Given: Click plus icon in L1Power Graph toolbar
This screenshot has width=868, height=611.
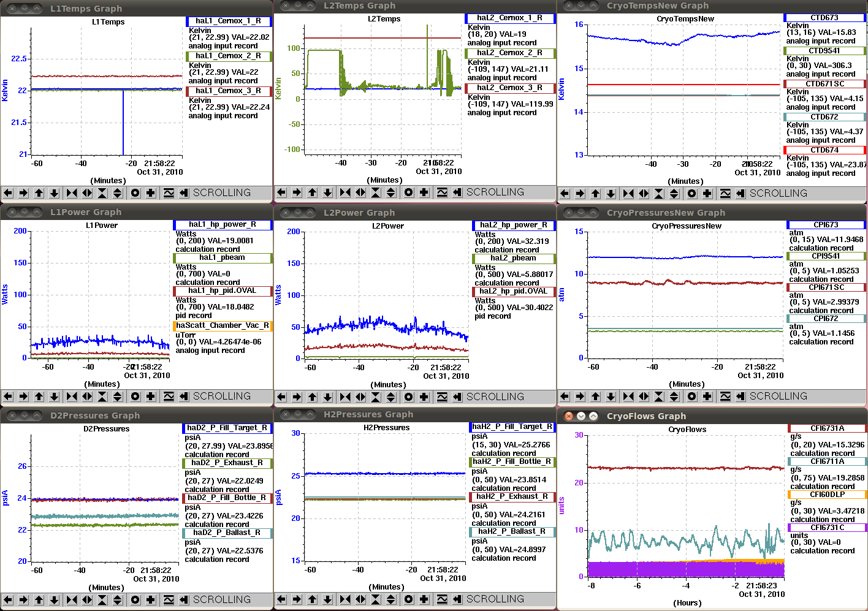Looking at the screenshot, I should pos(151,397).
